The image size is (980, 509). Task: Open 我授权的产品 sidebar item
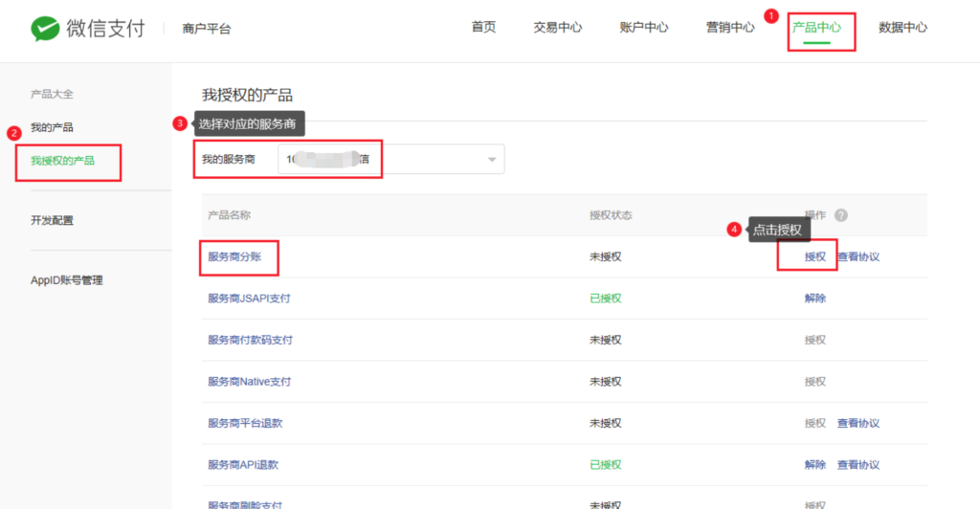pos(62,161)
